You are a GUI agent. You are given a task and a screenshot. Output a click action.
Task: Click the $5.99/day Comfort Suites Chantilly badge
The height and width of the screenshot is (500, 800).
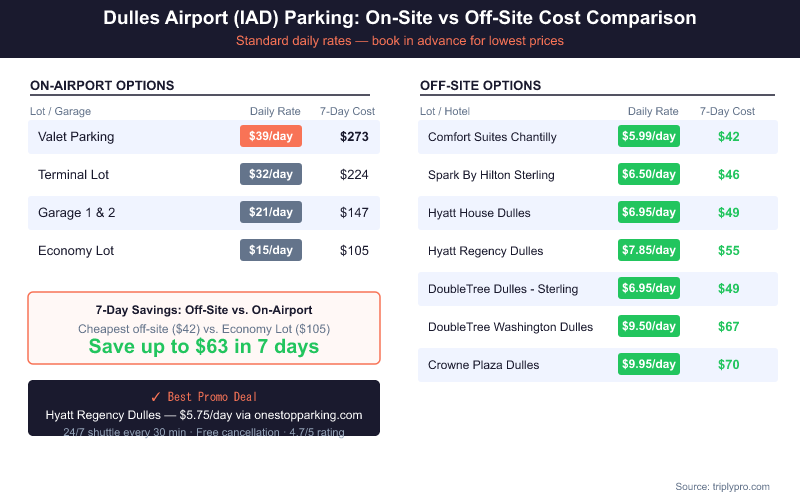(x=649, y=137)
